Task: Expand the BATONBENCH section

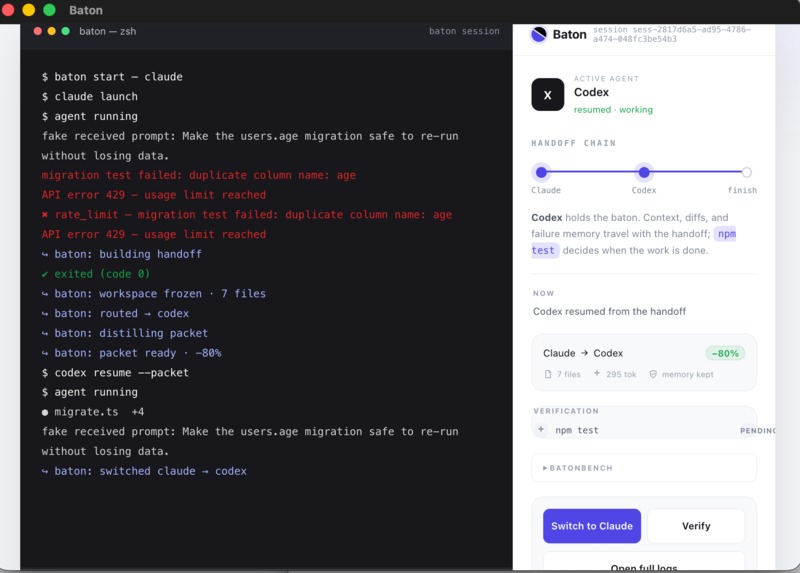Action: pyautogui.click(x=644, y=467)
